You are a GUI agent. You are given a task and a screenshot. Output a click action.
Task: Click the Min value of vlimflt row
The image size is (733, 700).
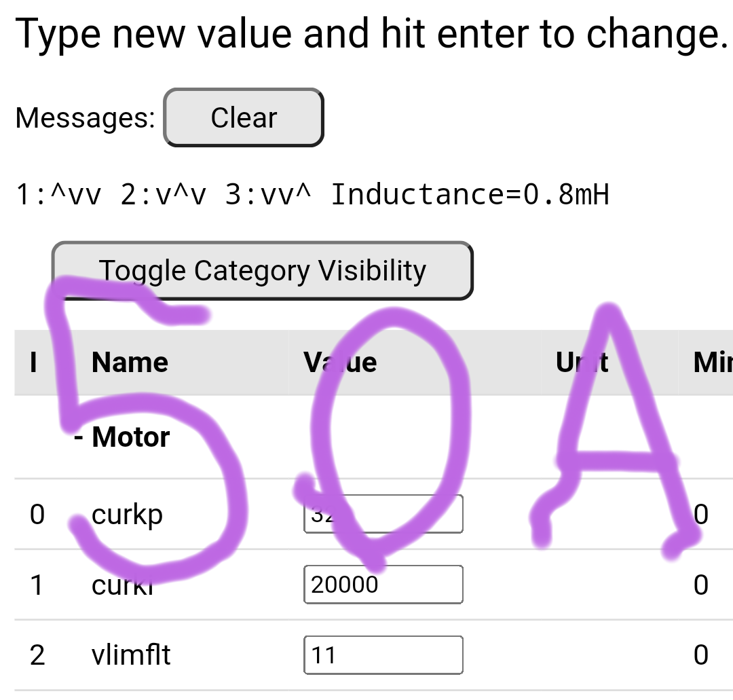point(701,655)
